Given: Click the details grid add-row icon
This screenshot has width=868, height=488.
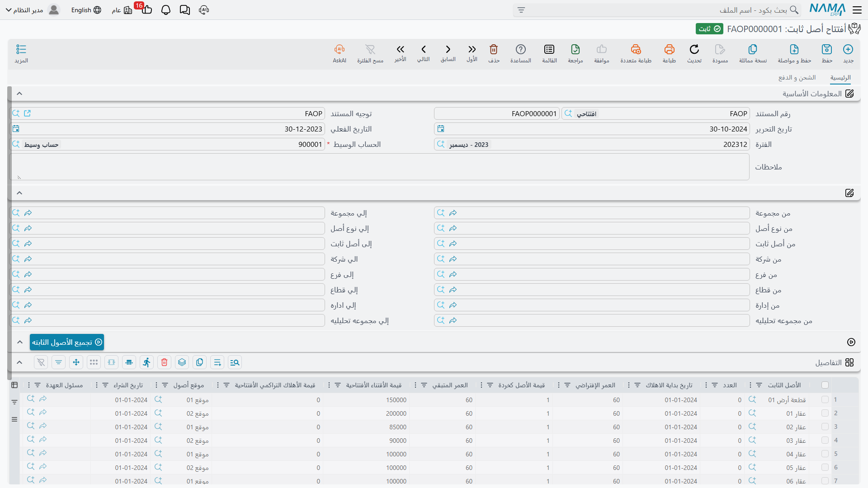Looking at the screenshot, I should pyautogui.click(x=217, y=362).
